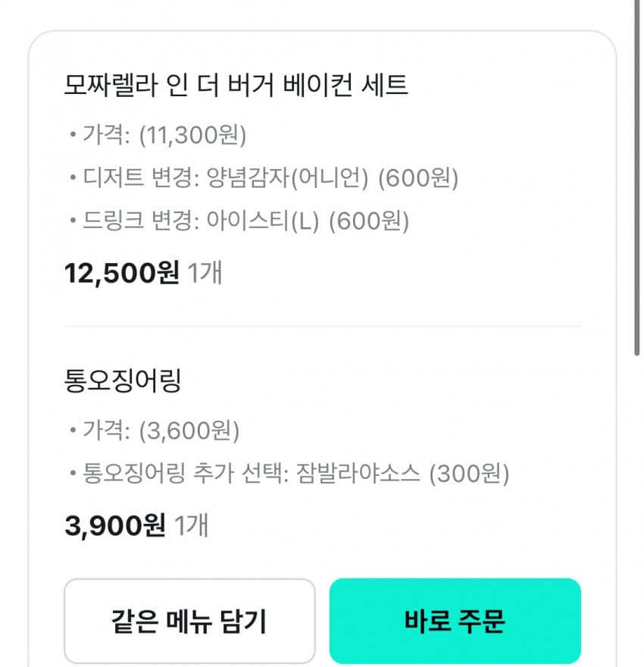
Task: Click the divider line between the two items
Action: [322, 327]
